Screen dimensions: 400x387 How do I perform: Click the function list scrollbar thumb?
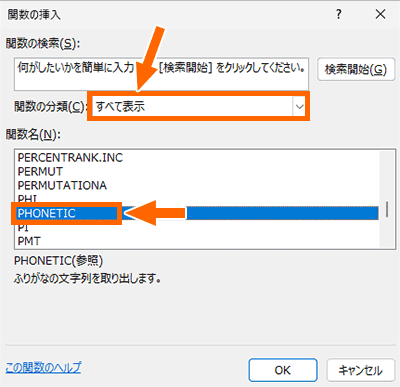coord(387,209)
